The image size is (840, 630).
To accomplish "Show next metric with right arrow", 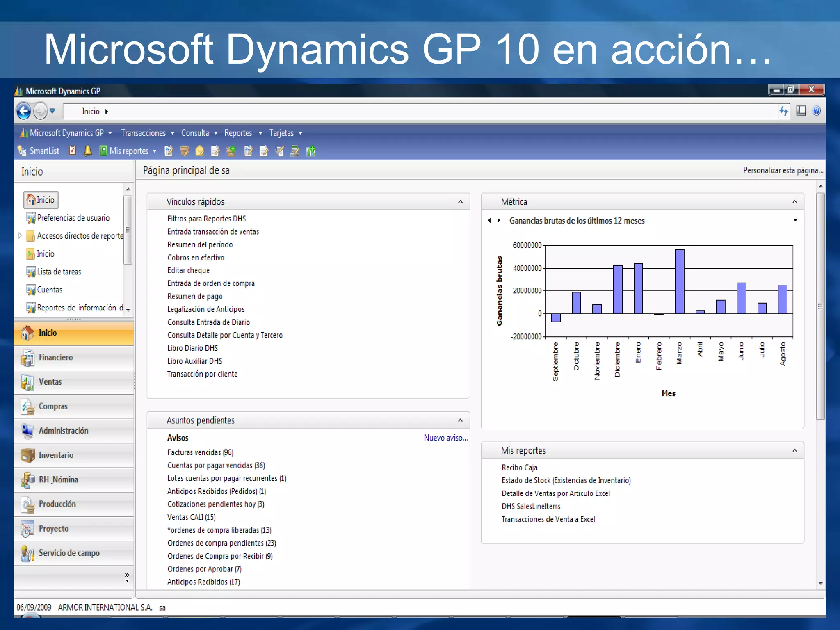I will 499,221.
